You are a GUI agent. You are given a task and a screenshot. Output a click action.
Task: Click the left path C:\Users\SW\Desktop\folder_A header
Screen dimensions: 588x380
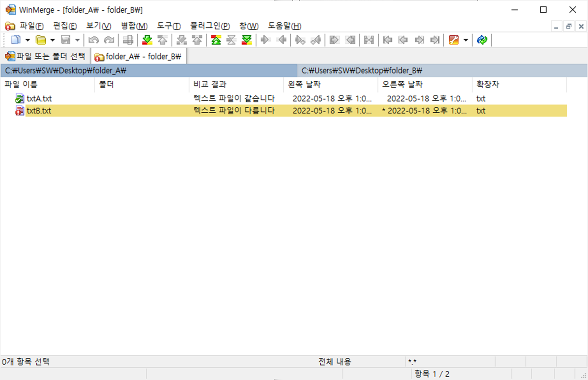[x=149, y=71]
